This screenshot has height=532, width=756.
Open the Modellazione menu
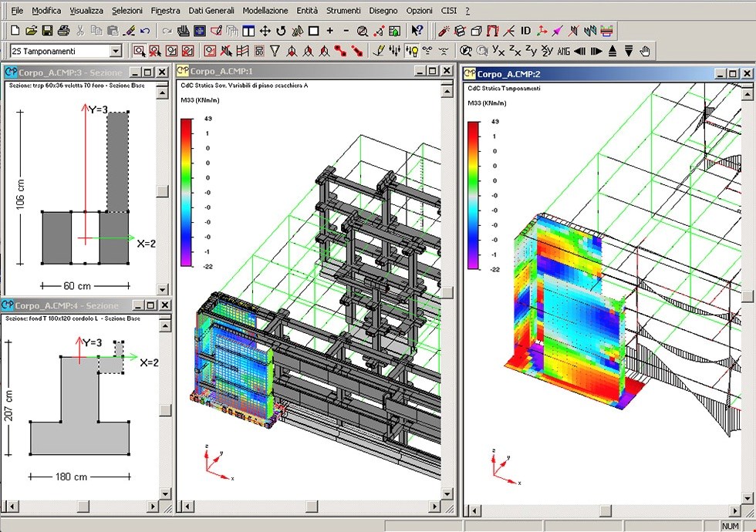pyautogui.click(x=265, y=11)
